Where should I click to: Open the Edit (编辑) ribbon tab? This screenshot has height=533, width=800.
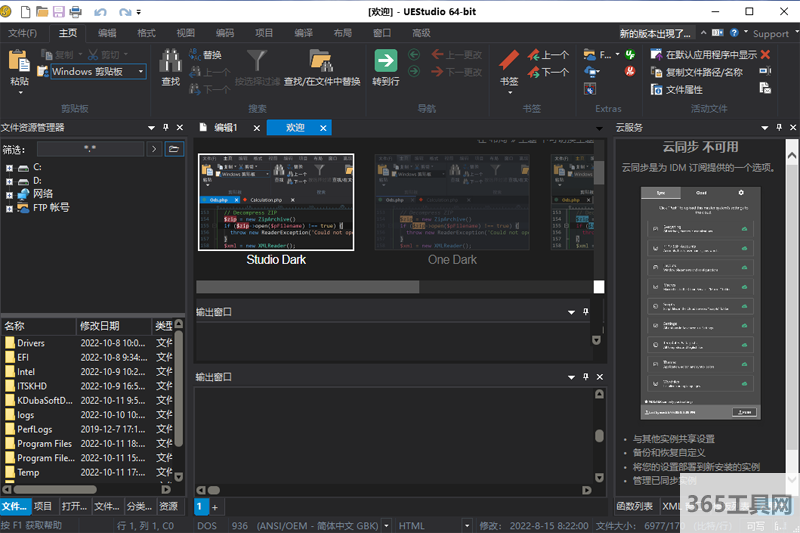(x=107, y=33)
